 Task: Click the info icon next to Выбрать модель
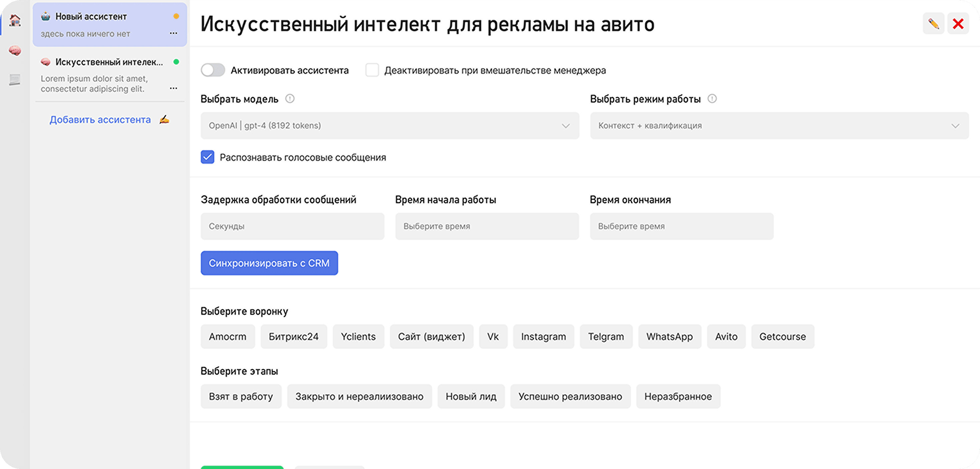tap(290, 99)
